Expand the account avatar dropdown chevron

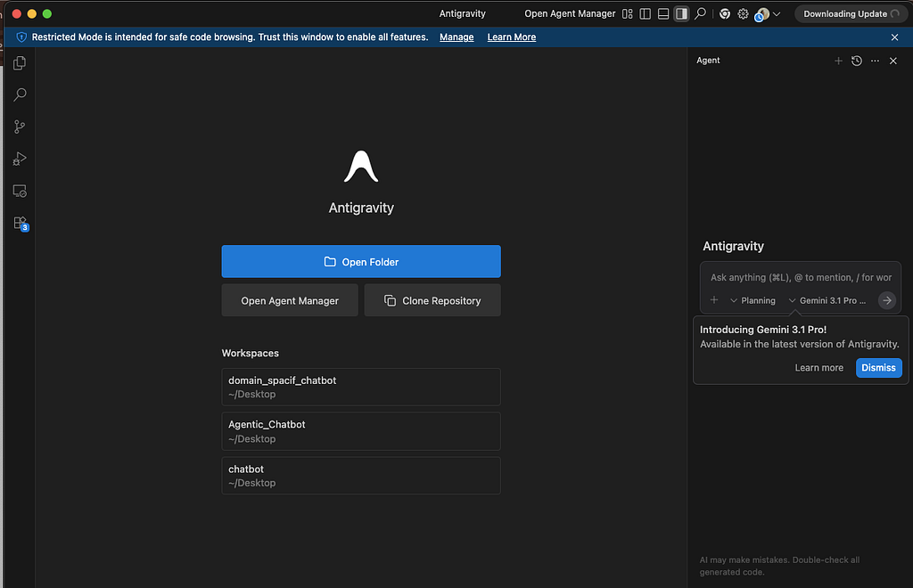click(775, 13)
